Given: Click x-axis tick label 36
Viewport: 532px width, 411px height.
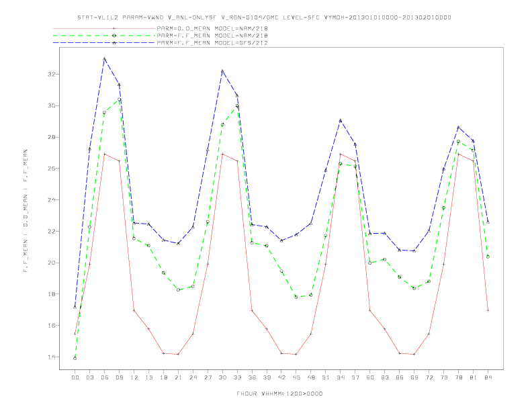Looking at the screenshot, I should coord(252,377).
